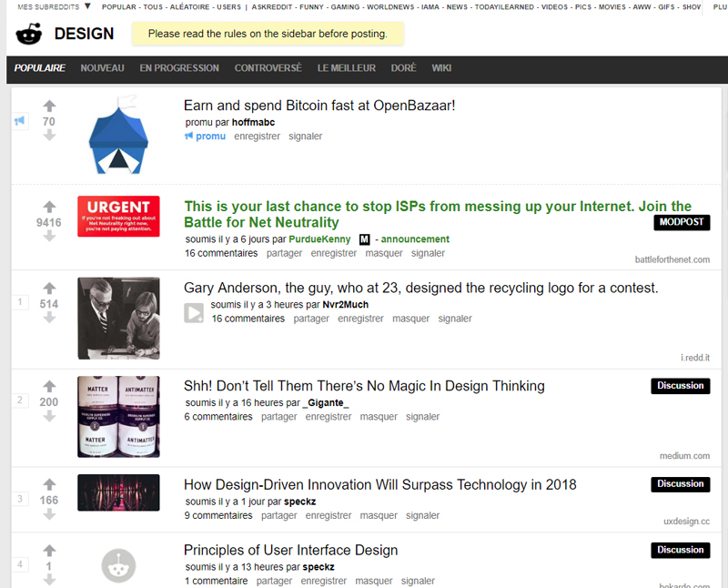Open user hoffmabc's profile

(254, 122)
